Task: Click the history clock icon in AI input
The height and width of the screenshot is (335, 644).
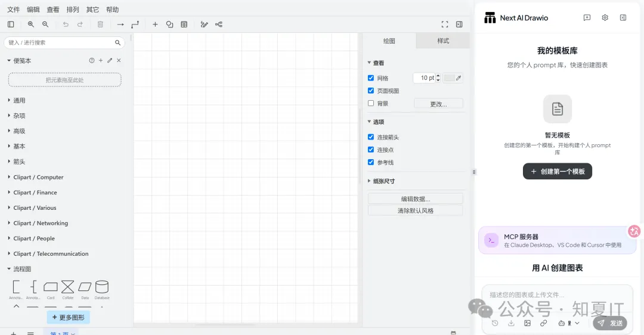Action: pos(495,323)
